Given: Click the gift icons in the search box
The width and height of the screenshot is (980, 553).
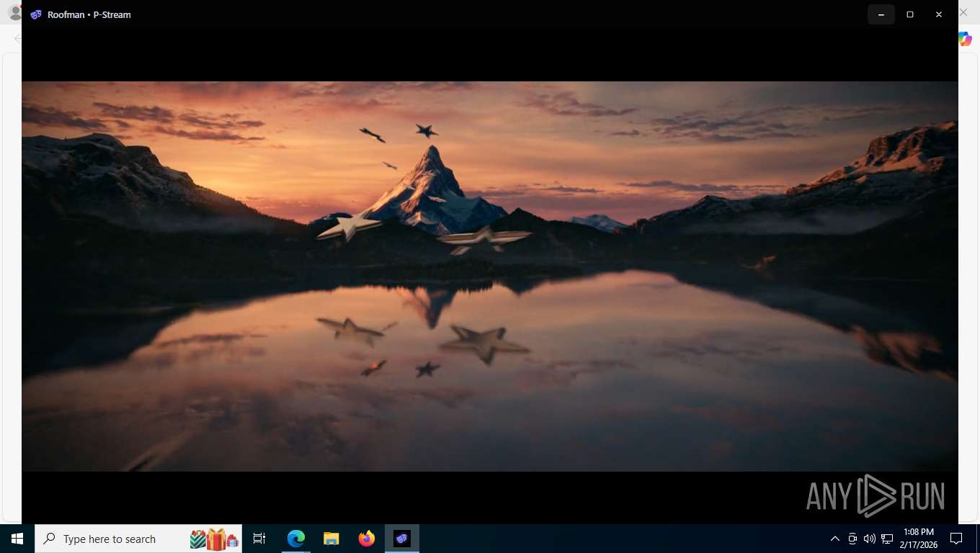Looking at the screenshot, I should pyautogui.click(x=214, y=539).
